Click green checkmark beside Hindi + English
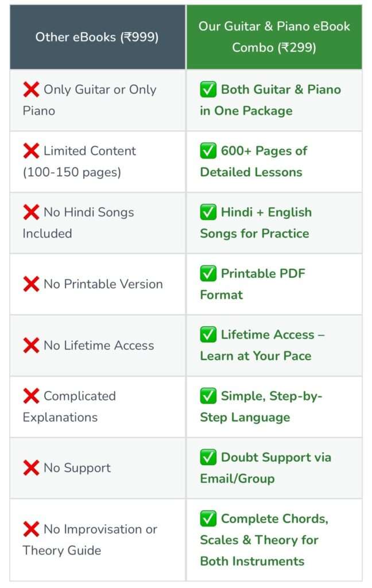 click(x=208, y=212)
